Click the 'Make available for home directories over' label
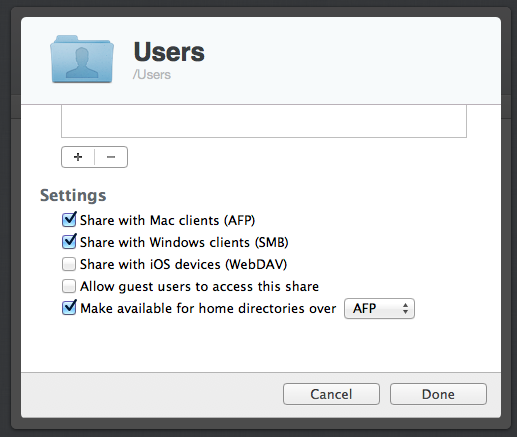 pyautogui.click(x=208, y=308)
